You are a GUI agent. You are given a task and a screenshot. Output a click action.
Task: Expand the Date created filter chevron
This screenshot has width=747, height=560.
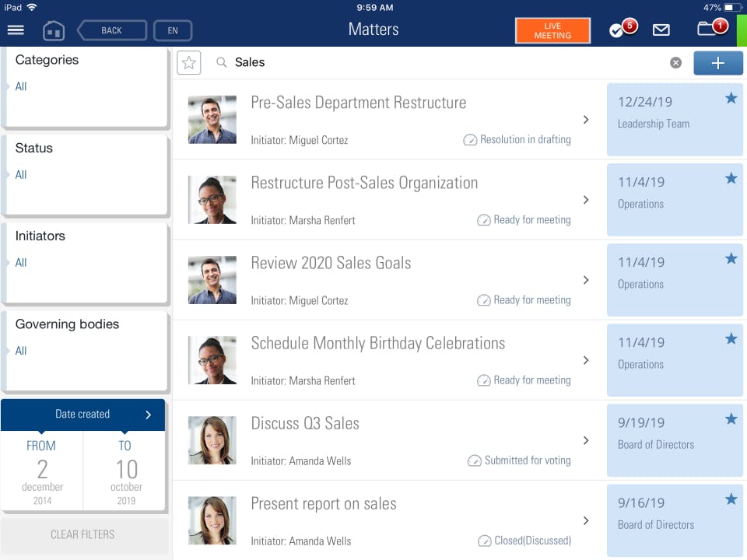point(148,415)
